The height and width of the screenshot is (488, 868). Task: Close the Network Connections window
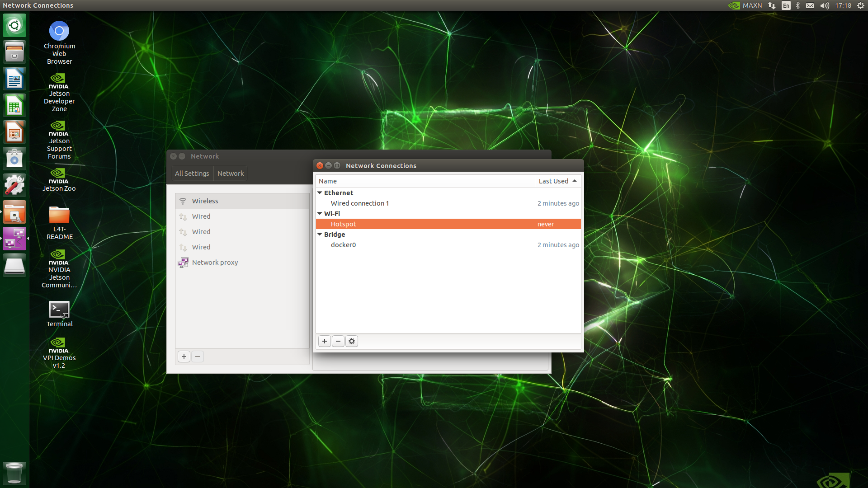point(320,166)
